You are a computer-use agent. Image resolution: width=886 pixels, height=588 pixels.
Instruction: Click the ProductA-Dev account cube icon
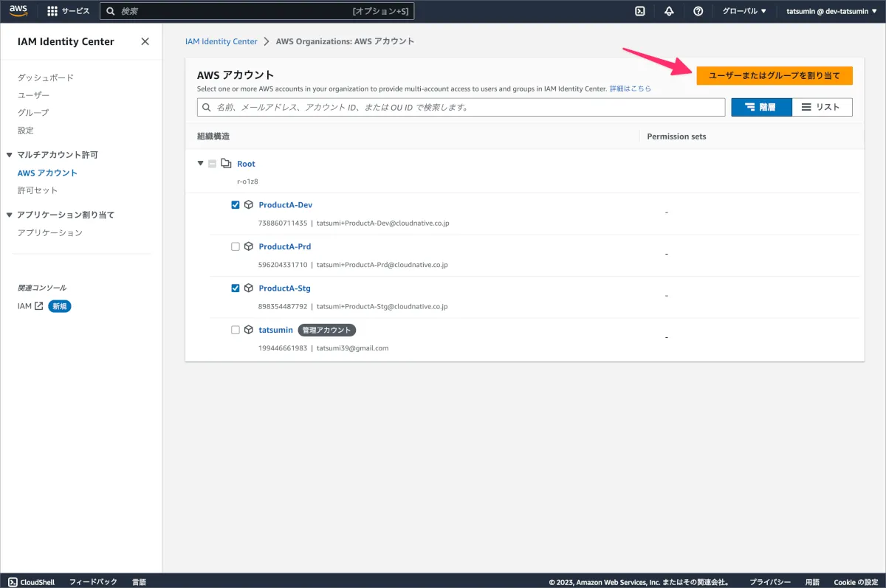pos(249,205)
